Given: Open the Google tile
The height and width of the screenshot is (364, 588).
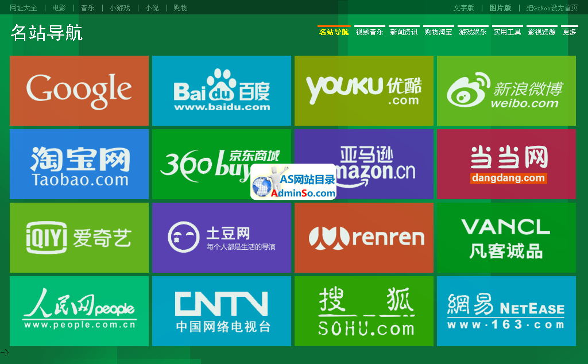Looking at the screenshot, I should pos(79,91).
